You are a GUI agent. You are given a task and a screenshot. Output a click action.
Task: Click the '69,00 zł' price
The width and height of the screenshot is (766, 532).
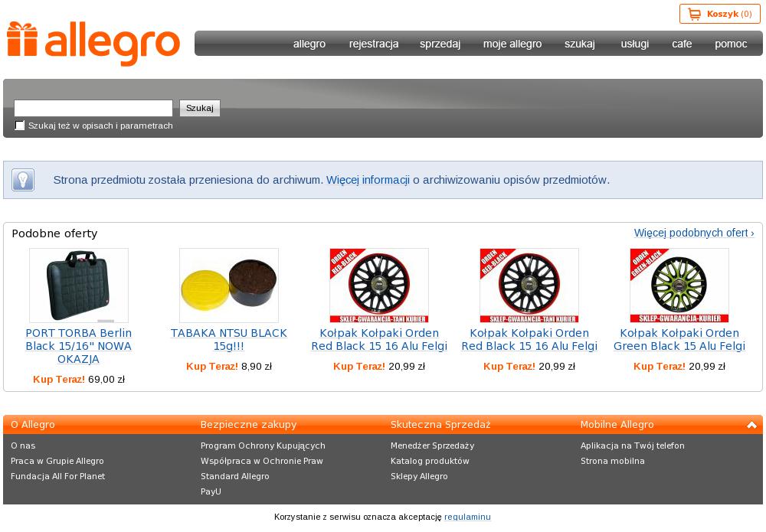(106, 380)
